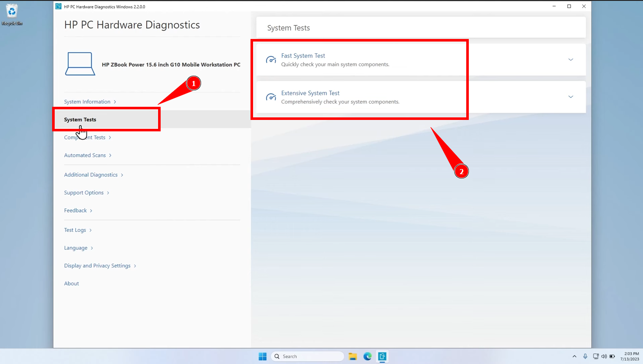
Task: Click the volume icon in the system tray
Action: (x=604, y=356)
